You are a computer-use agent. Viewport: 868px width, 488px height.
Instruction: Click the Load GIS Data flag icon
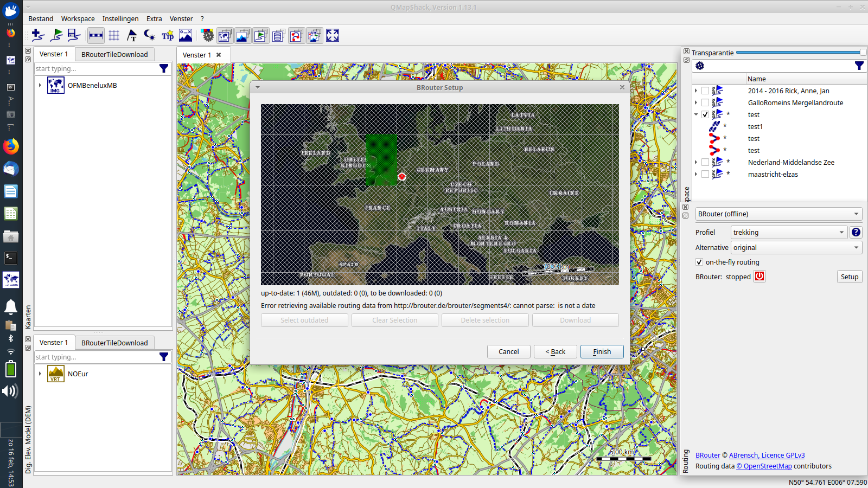click(56, 36)
